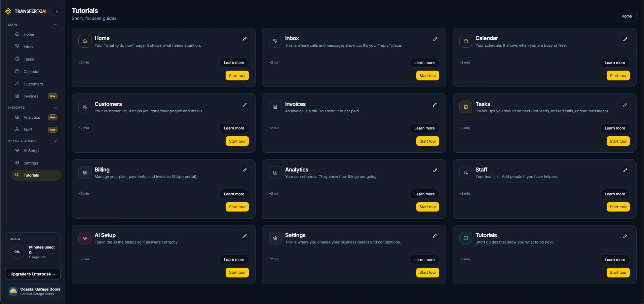The image size is (644, 304).
Task: Collapse the INSIGHTS section chevron
Action: [x=55, y=108]
